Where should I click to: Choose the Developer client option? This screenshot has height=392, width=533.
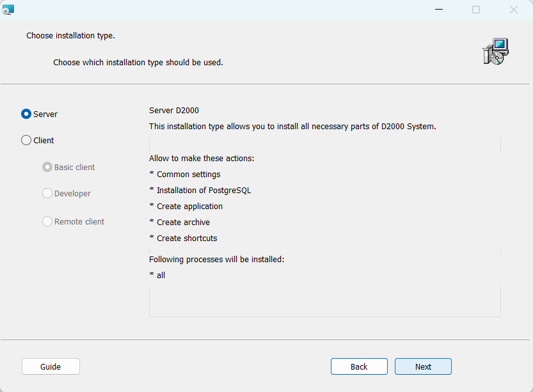[47, 193]
